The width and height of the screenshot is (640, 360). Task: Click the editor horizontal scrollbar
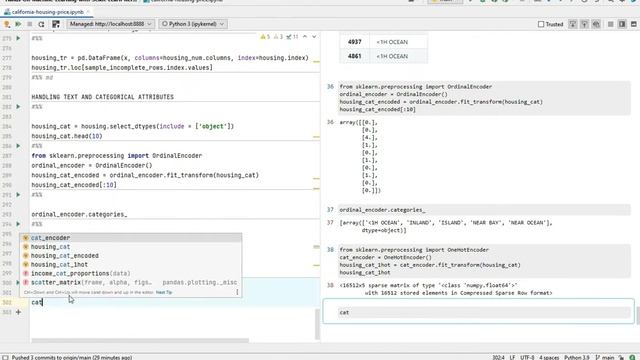click(x=140, y=340)
